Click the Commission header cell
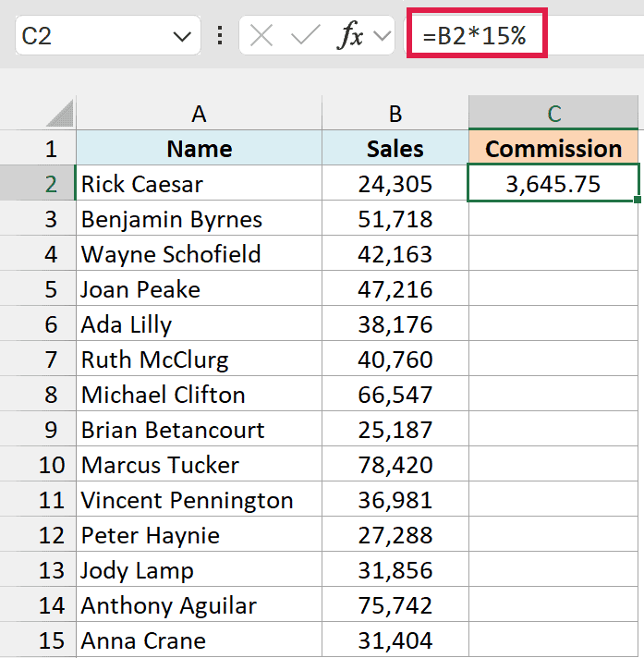644x658 pixels. (553, 147)
